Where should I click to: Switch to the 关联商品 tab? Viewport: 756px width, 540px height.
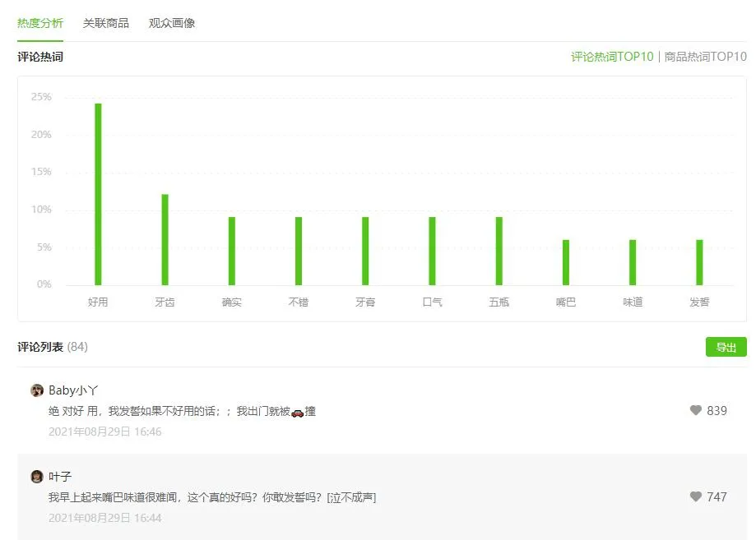[x=105, y=24]
